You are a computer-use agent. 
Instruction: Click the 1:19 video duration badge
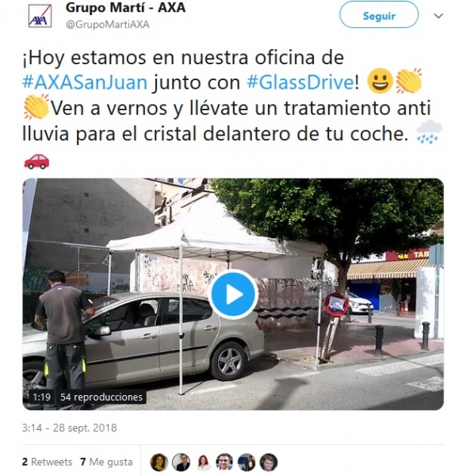click(41, 397)
